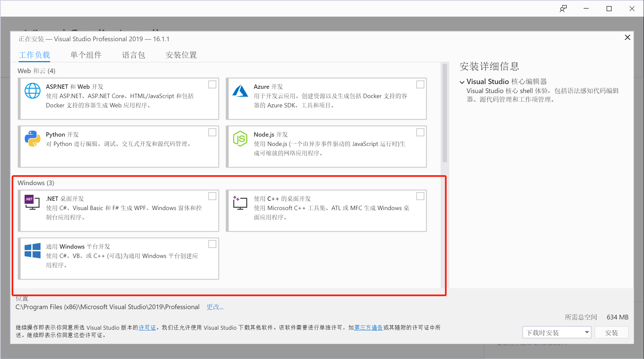Open the 下载时安装 dropdown

pyautogui.click(x=557, y=332)
